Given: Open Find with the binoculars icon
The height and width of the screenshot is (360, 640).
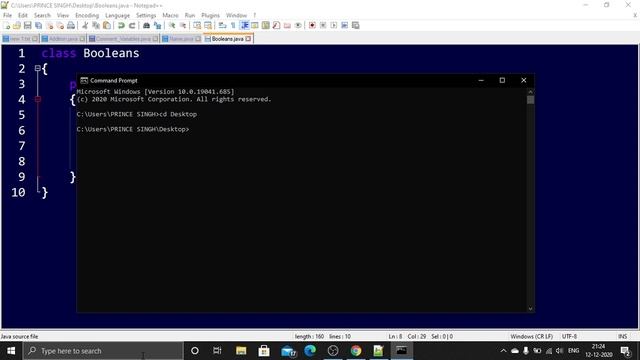Looking at the screenshot, I should tap(146, 25).
